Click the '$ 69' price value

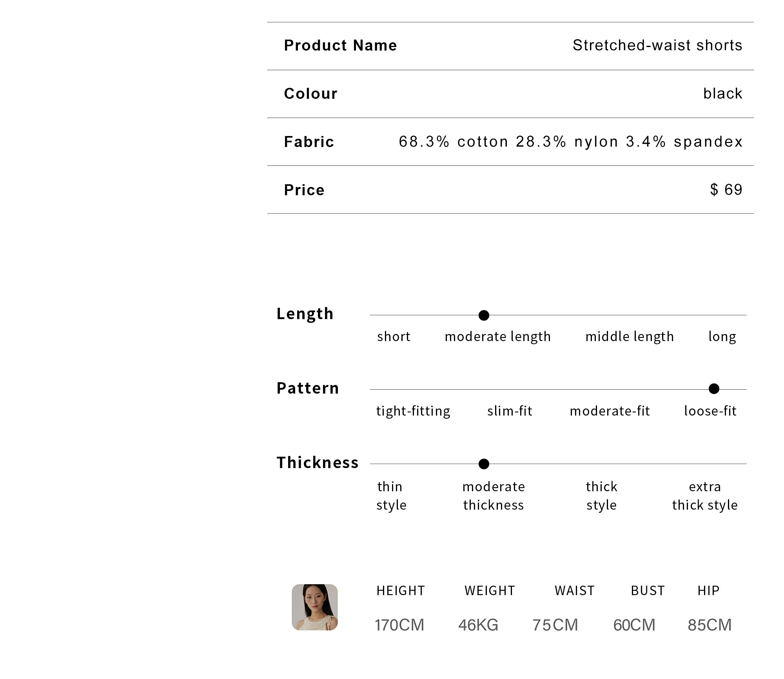726,190
